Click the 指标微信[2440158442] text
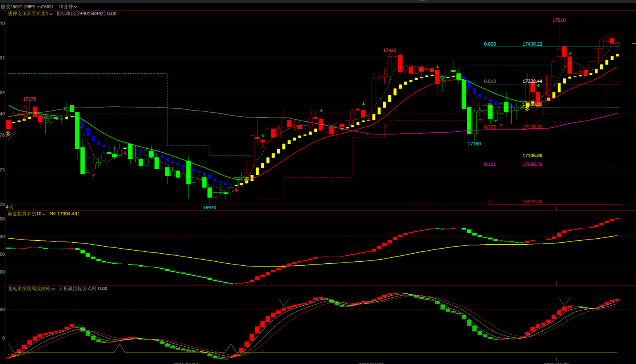636x364 pixels. (81, 14)
